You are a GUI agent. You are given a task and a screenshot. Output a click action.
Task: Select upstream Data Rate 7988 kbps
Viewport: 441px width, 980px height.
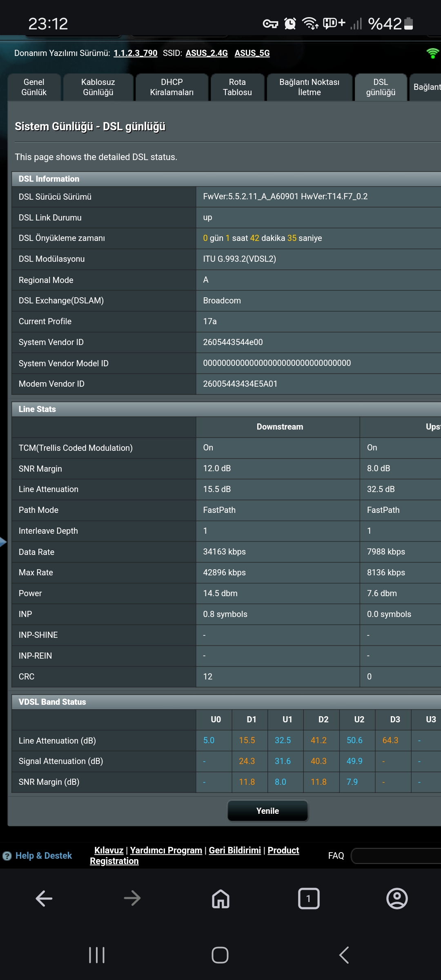(x=386, y=552)
